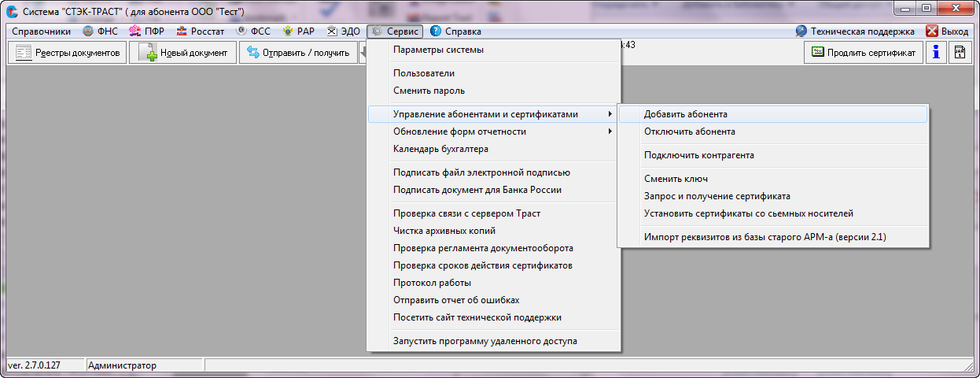Select Подписать документ для Банка России
980x378 pixels.
pyautogui.click(x=494, y=190)
